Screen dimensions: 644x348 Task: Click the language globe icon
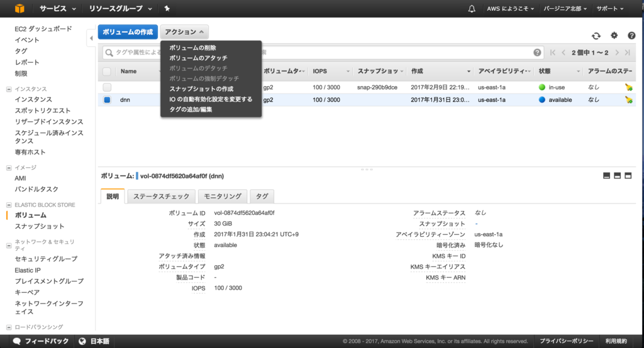[82, 341]
